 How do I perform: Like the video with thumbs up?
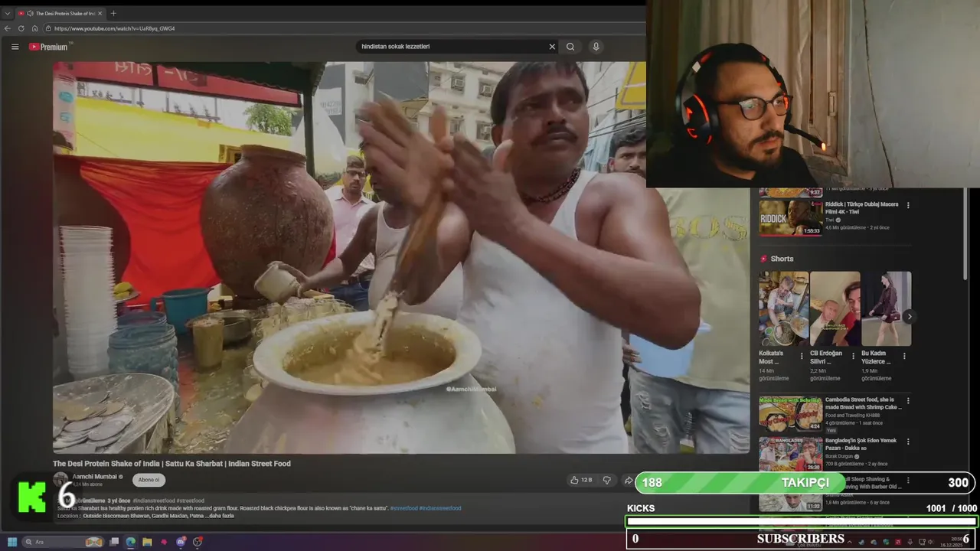pos(581,480)
